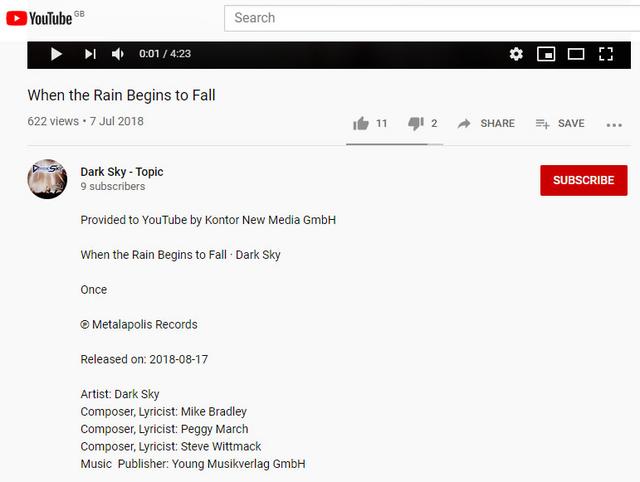Open the YouTube home logo

click(x=39, y=18)
